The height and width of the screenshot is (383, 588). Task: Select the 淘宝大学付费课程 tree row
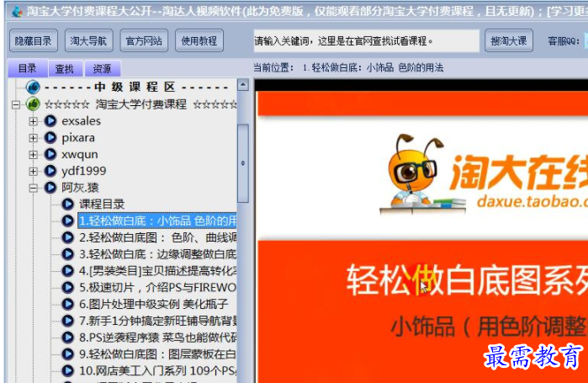(x=140, y=104)
